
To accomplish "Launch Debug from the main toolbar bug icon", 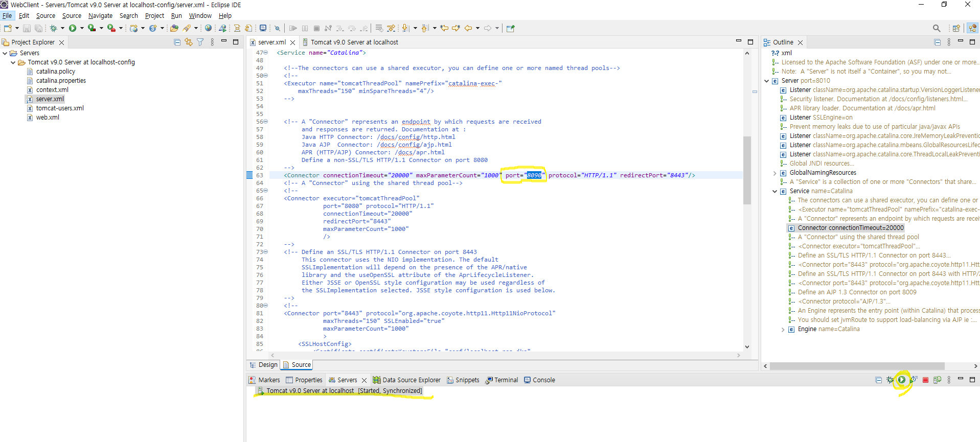I will pos(53,28).
